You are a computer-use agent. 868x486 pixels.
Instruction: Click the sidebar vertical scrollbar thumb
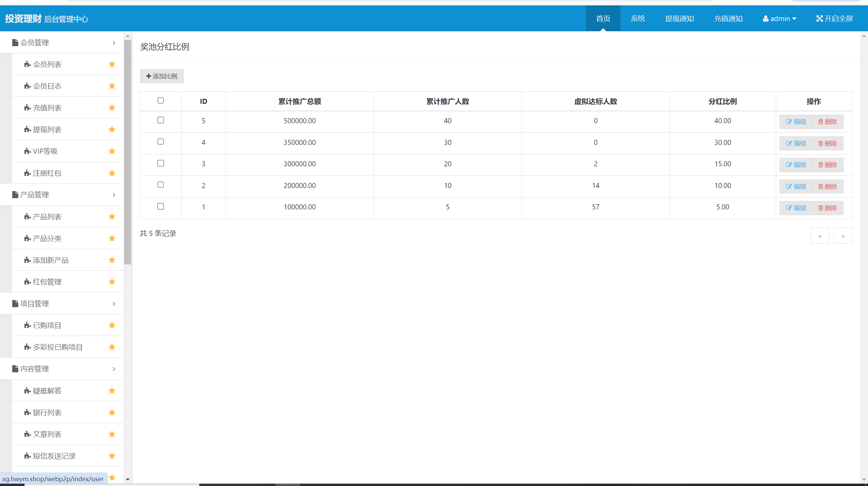(x=127, y=152)
